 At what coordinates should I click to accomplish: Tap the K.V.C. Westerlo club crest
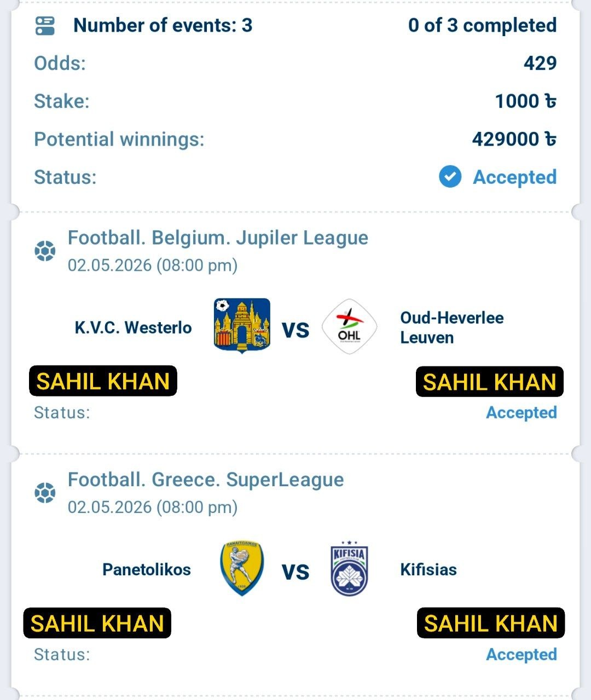(242, 326)
